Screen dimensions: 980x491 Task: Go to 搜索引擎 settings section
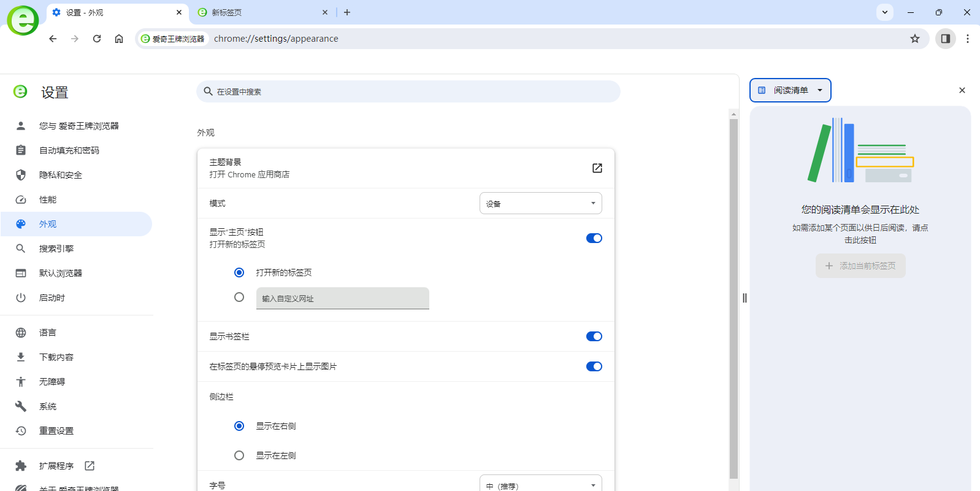56,249
